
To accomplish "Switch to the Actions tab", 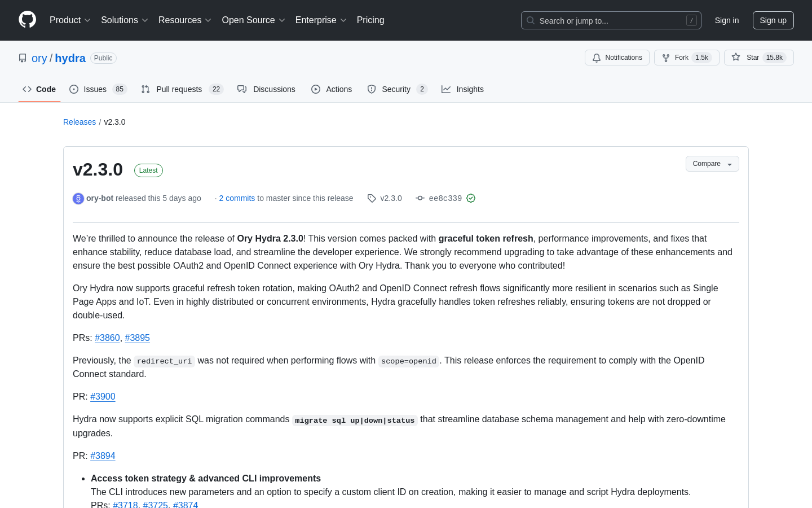I will tap(332, 89).
